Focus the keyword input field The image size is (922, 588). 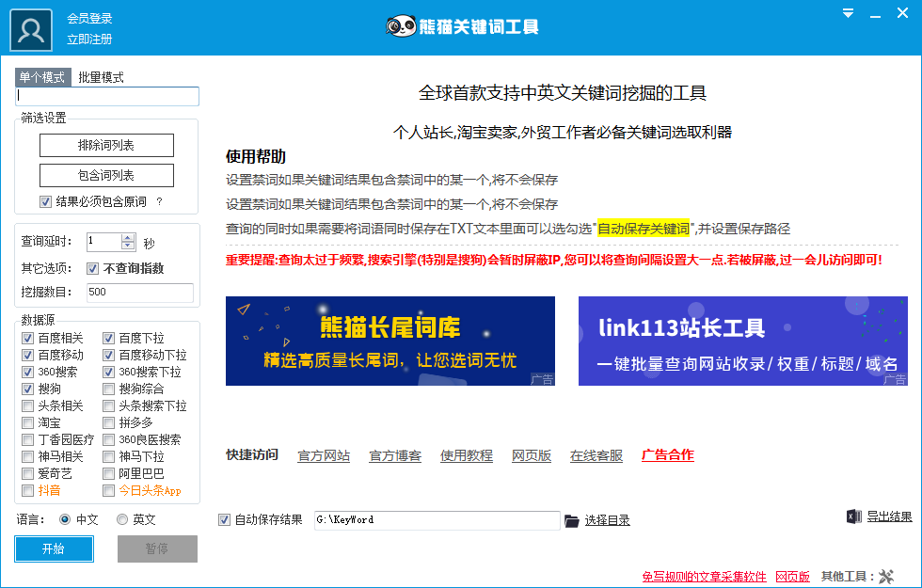coord(107,96)
